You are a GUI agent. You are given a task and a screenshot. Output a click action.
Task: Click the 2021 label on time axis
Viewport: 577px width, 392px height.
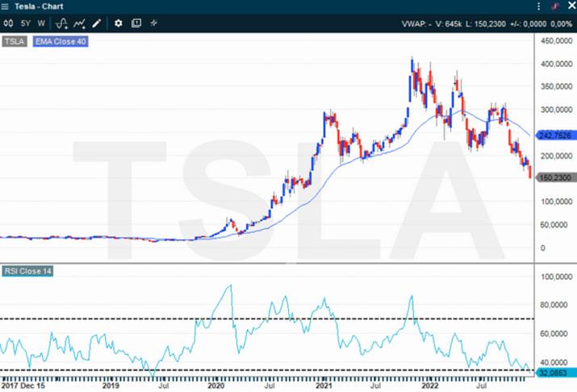324,386
